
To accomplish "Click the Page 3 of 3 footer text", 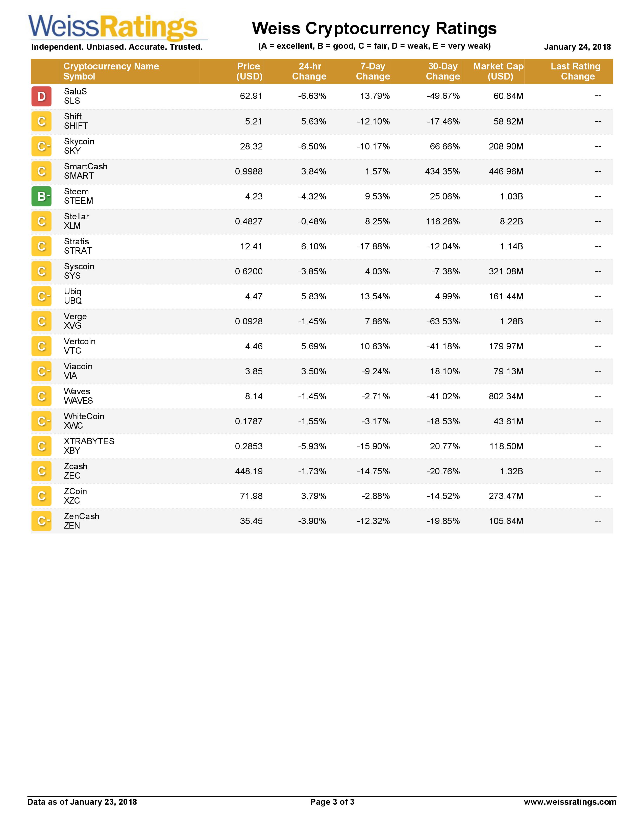I will coord(332,802).
